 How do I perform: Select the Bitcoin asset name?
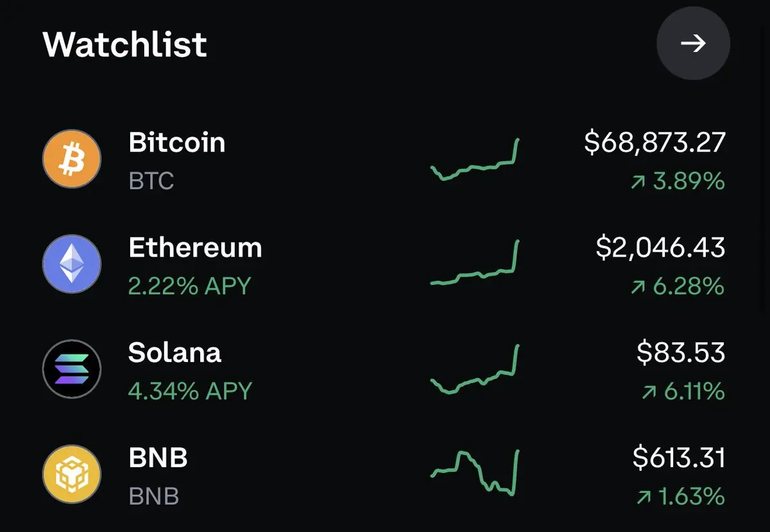[176, 142]
